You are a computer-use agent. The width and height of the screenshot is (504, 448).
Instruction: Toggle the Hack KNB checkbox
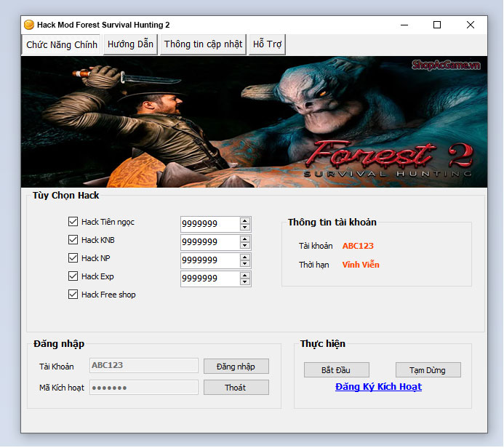point(73,240)
